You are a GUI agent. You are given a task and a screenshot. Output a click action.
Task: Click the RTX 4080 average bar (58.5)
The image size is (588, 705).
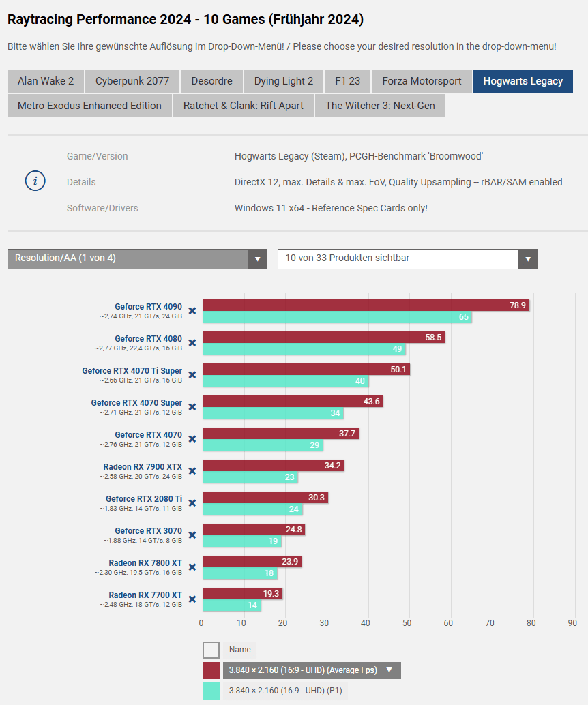click(x=323, y=337)
